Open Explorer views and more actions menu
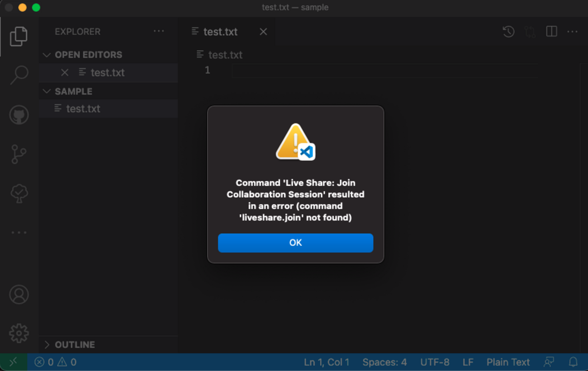Image resolution: width=588 pixels, height=371 pixels. (x=159, y=31)
